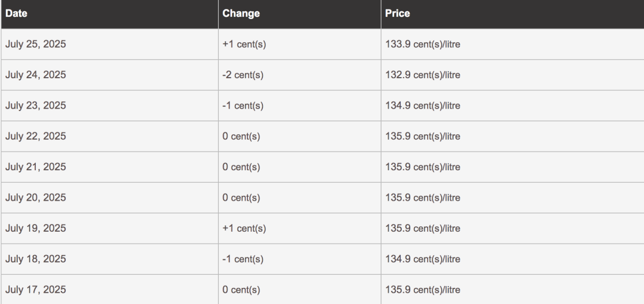Click the 135.9 cent(s)/litre price for July 17
The image size is (644, 304).
pyautogui.click(x=423, y=290)
